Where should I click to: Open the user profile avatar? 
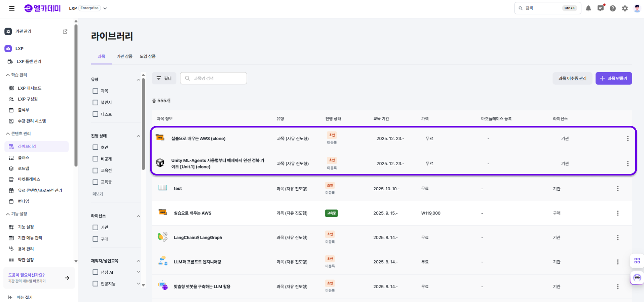point(637,8)
